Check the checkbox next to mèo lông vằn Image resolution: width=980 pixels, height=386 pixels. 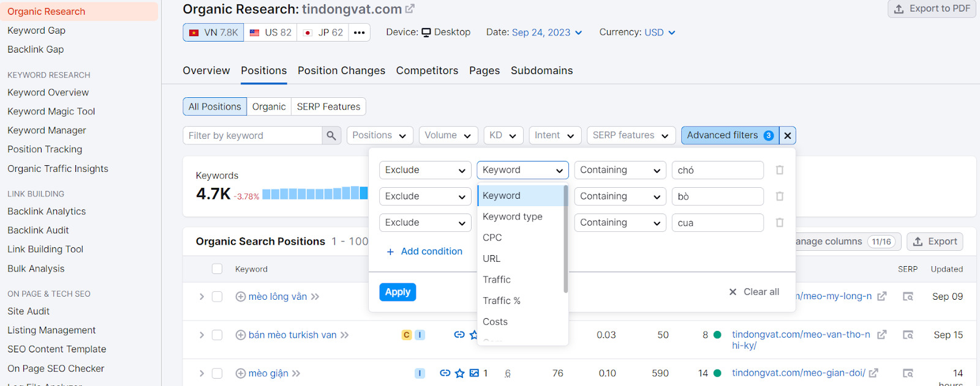pyautogui.click(x=217, y=296)
